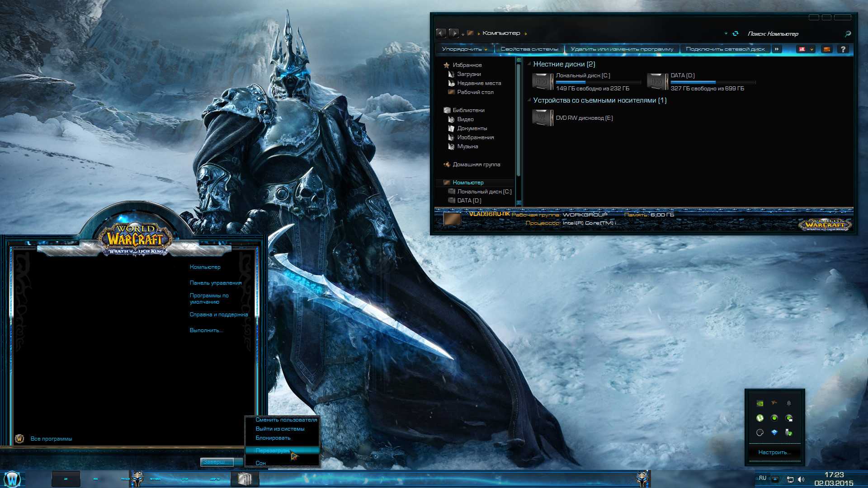The image size is (868, 488).
Task: Click the Заверш... shutdown button
Action: tap(217, 462)
